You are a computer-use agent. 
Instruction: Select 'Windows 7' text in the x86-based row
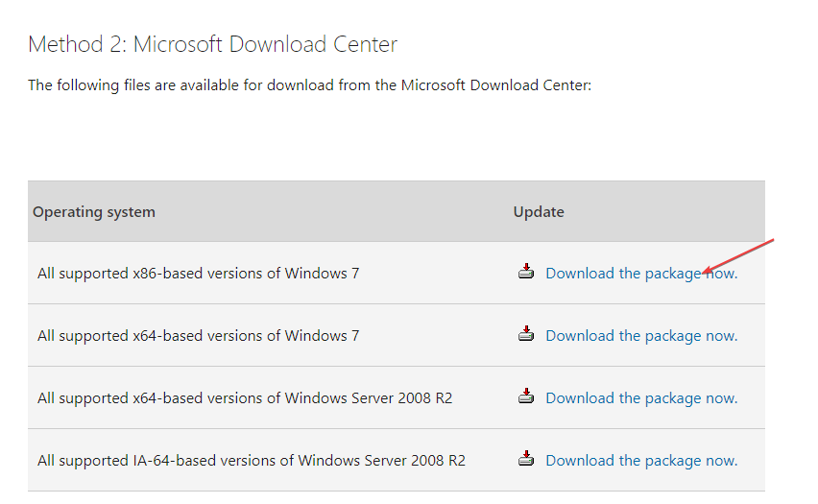(x=322, y=274)
